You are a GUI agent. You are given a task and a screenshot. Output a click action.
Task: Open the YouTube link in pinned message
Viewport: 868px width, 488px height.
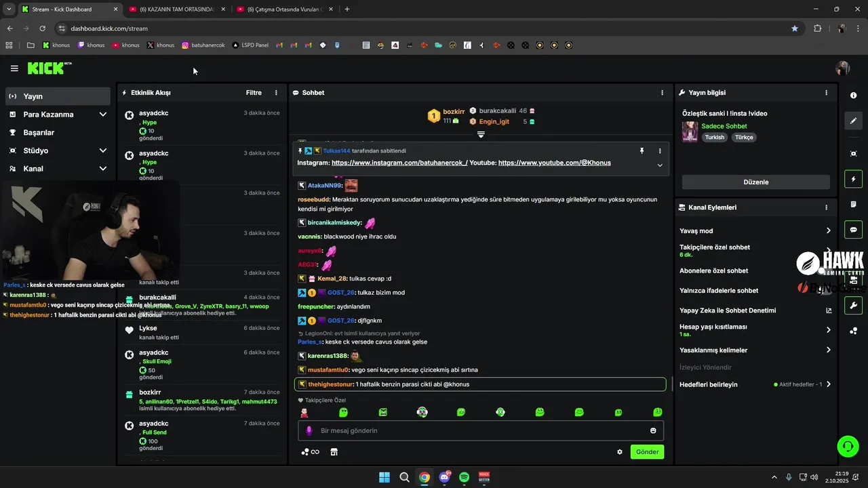(554, 163)
